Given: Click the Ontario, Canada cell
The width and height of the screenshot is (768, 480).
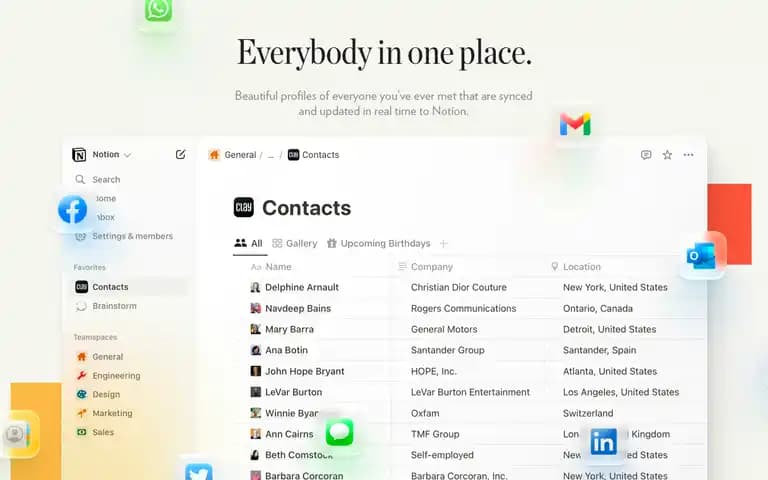Looking at the screenshot, I should point(598,308).
